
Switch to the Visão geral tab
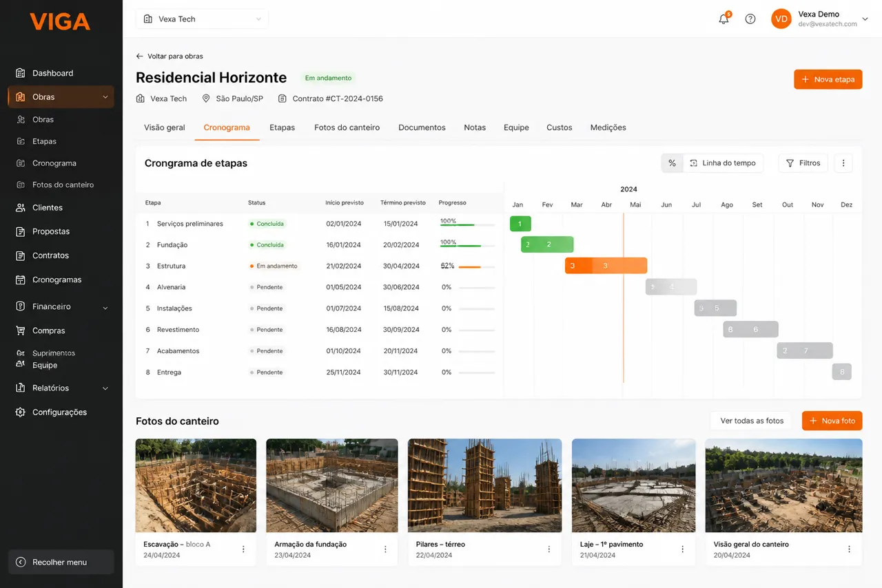165,127
